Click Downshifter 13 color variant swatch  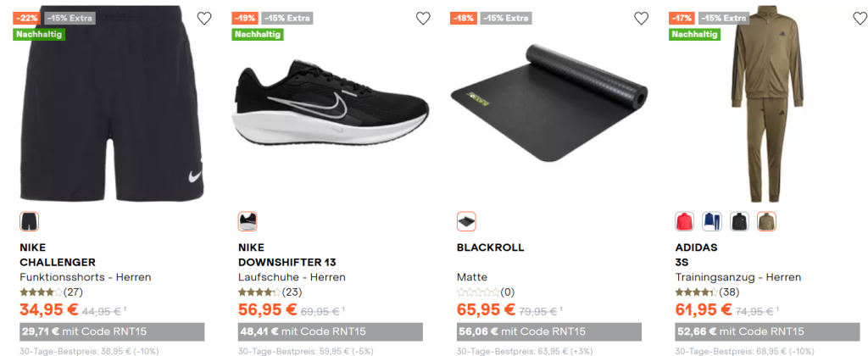248,222
